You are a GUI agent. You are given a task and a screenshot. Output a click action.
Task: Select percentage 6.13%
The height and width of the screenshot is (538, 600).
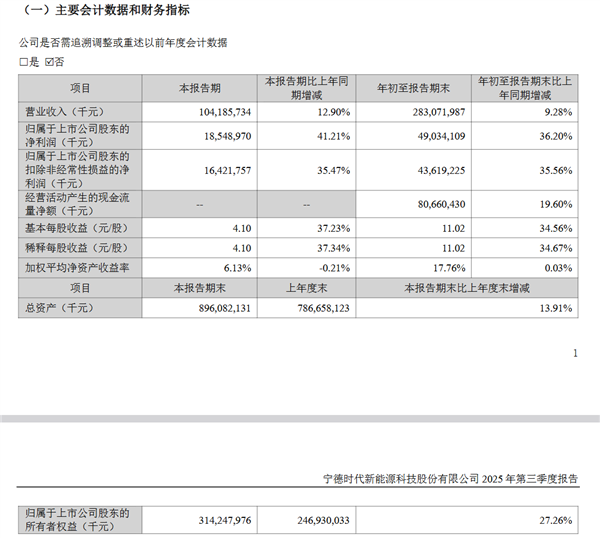click(237, 268)
